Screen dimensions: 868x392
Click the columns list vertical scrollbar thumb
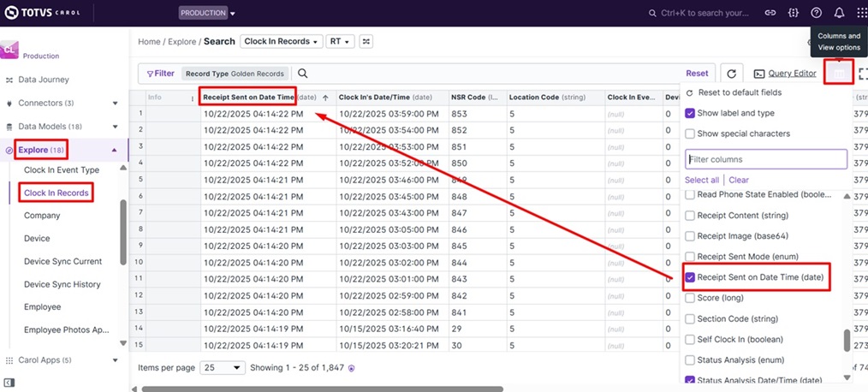(x=847, y=341)
